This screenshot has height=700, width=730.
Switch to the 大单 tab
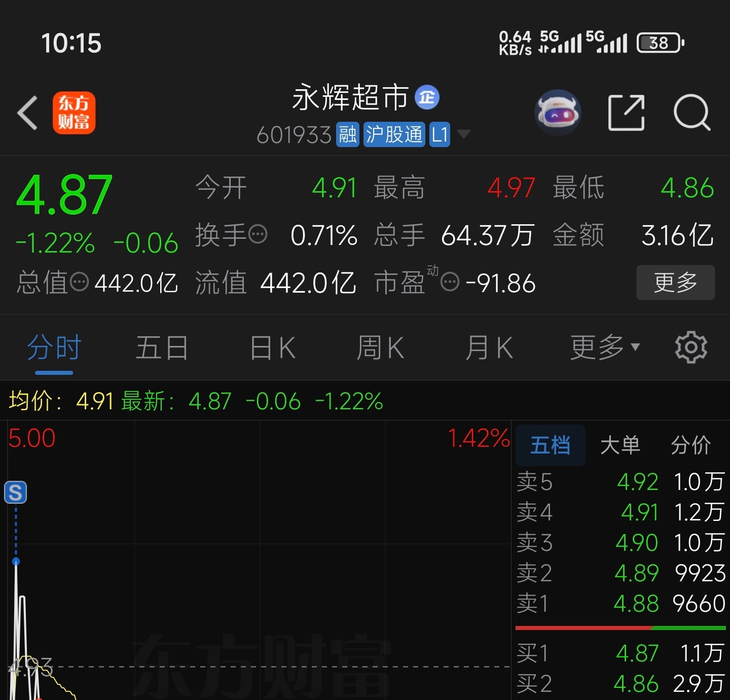click(x=620, y=445)
